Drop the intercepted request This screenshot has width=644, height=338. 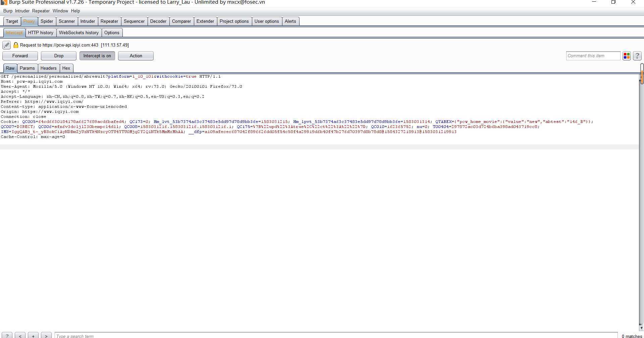coord(59,56)
